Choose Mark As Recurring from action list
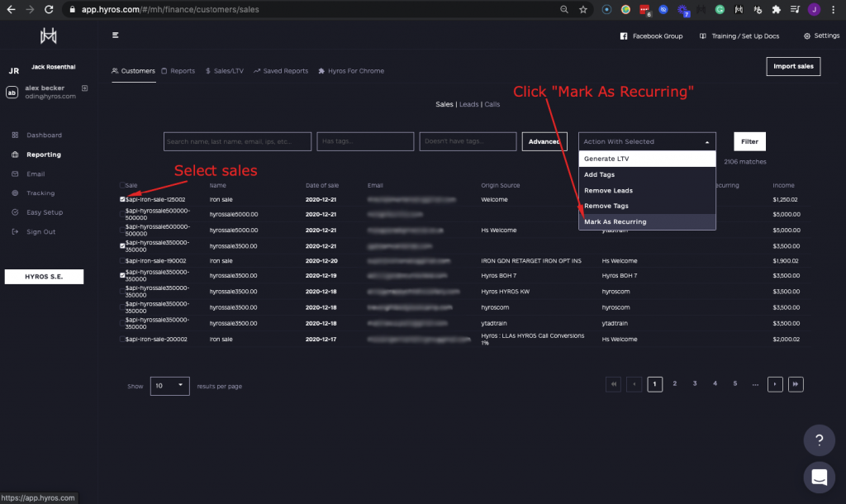 tap(647, 221)
